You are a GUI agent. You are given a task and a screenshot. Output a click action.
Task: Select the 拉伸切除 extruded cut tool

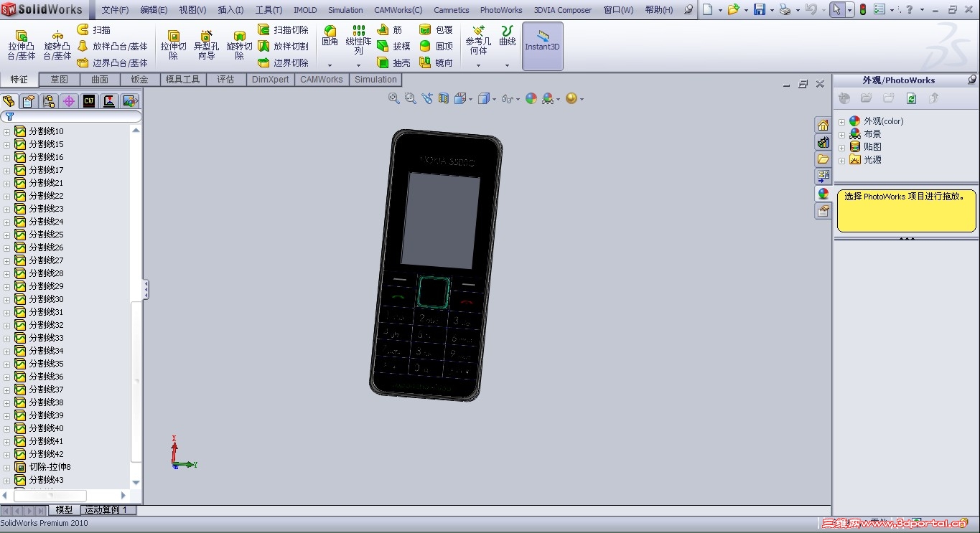pyautogui.click(x=173, y=45)
